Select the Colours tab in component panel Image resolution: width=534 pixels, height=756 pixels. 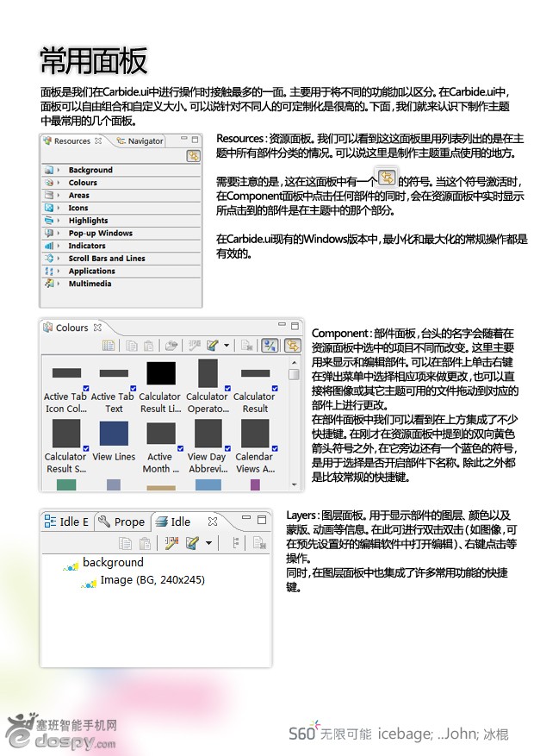click(71, 328)
